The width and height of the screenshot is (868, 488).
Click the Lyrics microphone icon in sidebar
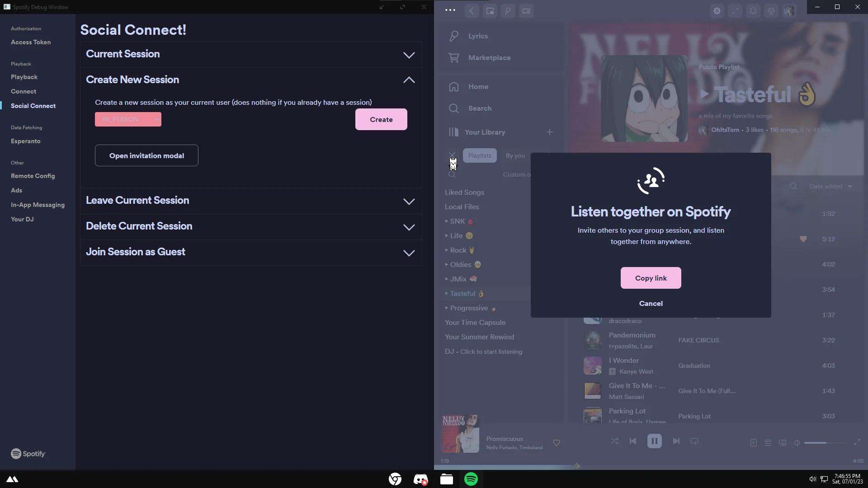coord(454,36)
